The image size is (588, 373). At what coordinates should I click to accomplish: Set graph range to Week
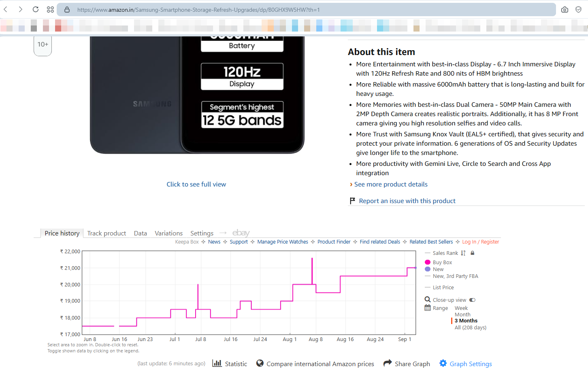click(x=461, y=308)
